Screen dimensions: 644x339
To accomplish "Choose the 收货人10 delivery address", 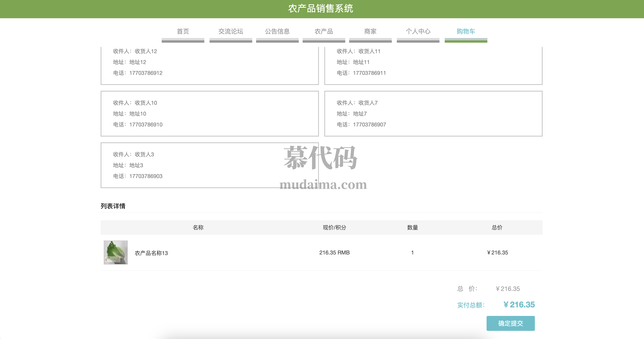I will tap(210, 114).
